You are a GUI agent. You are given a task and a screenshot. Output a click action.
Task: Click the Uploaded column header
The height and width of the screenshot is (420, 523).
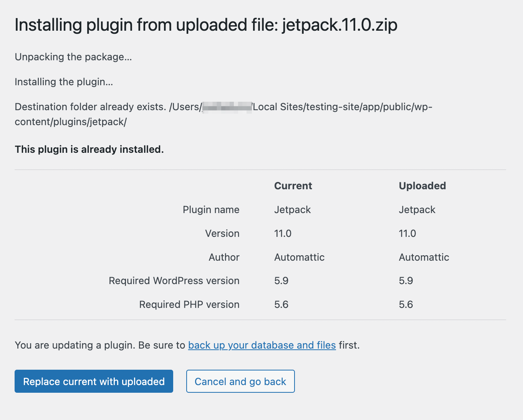click(422, 185)
